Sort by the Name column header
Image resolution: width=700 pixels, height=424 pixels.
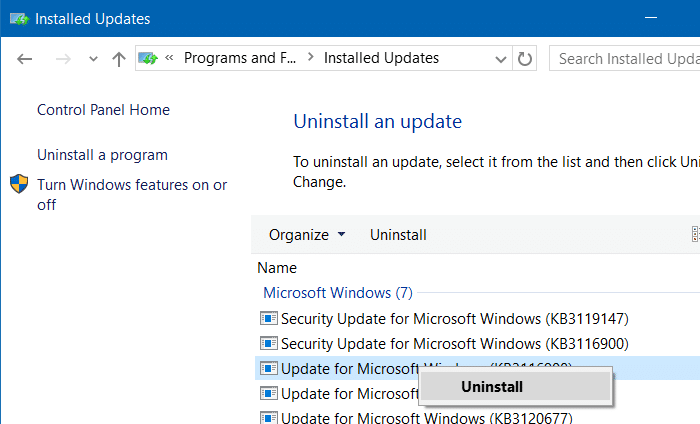277,268
